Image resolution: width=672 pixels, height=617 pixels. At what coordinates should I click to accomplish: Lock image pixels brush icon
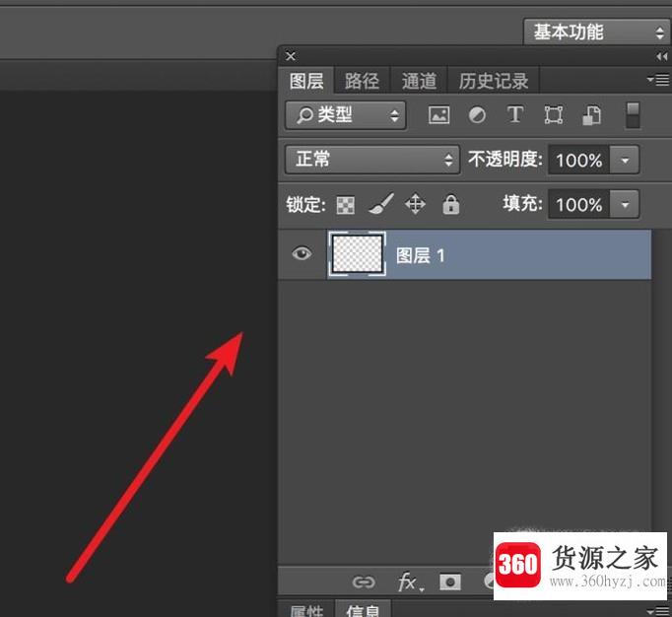coord(381,204)
